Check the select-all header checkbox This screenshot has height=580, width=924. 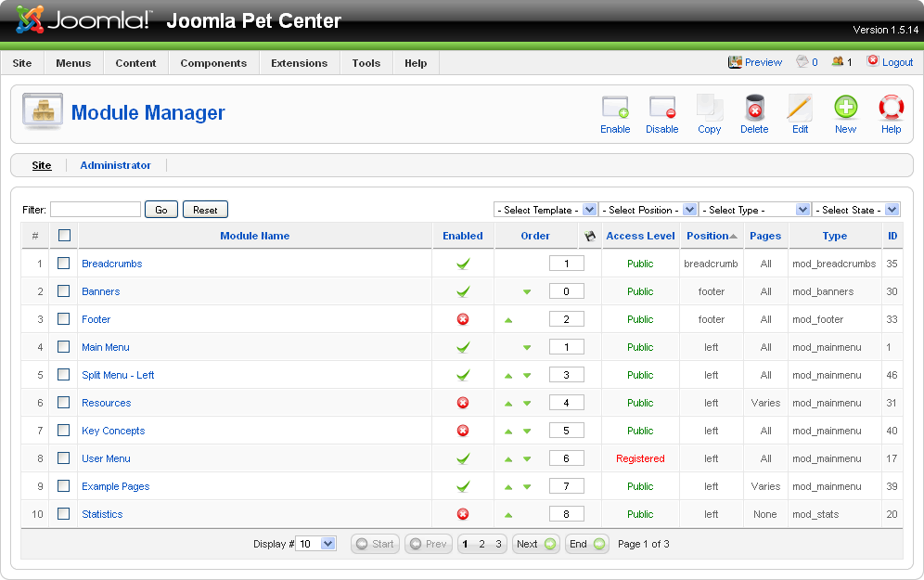point(64,235)
